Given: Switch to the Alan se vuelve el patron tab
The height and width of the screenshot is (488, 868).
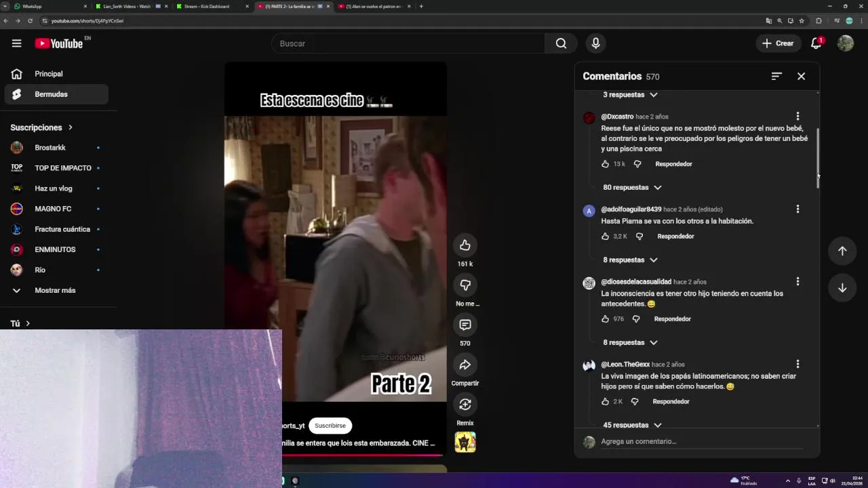Looking at the screenshot, I should pyautogui.click(x=374, y=6).
